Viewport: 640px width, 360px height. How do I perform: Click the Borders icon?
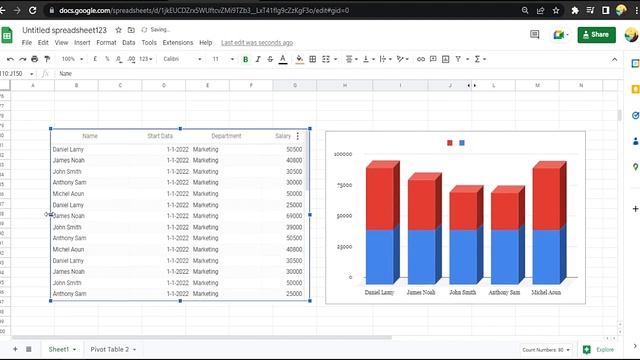313,59
